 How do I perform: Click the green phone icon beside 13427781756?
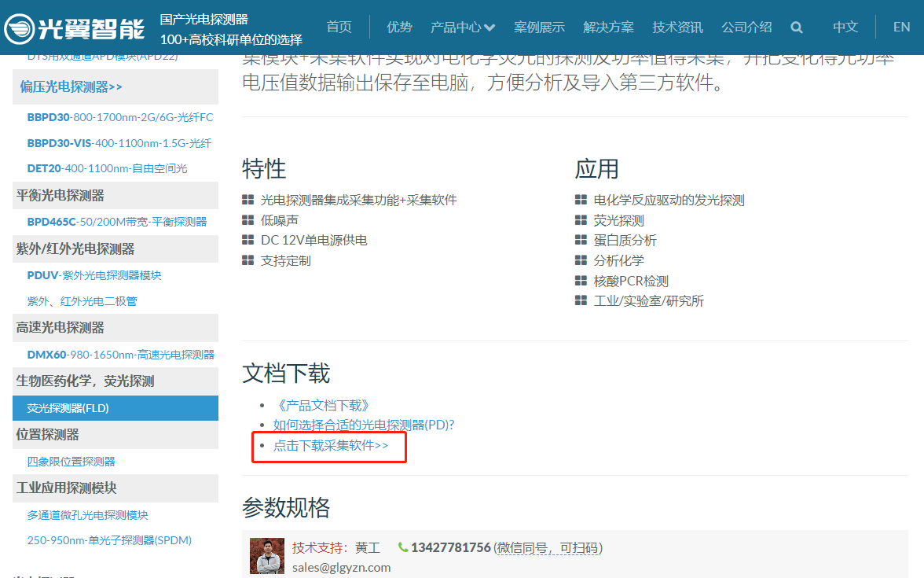point(403,547)
